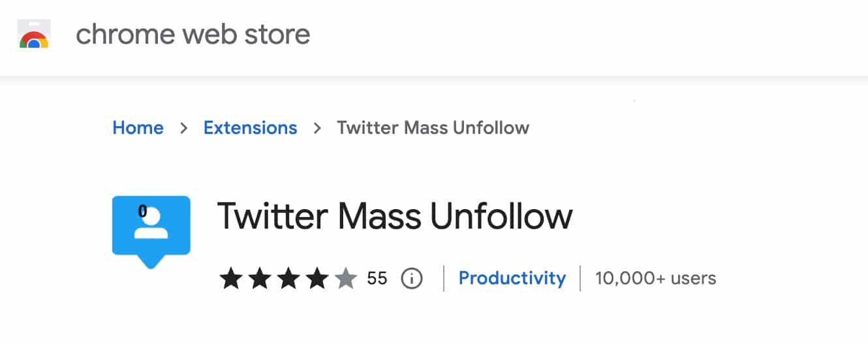Click the chevron after Home breadcrumb

coord(184,128)
